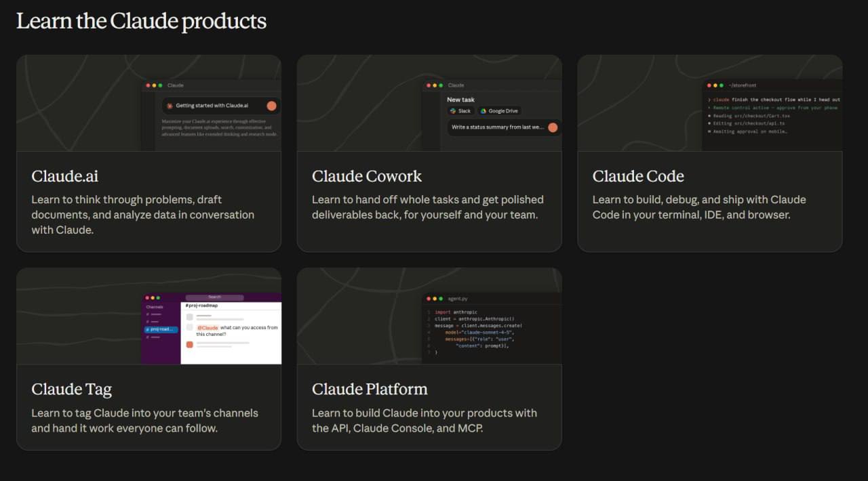
Task: Click the green dot in the 'agent.py' window
Action: click(x=441, y=299)
